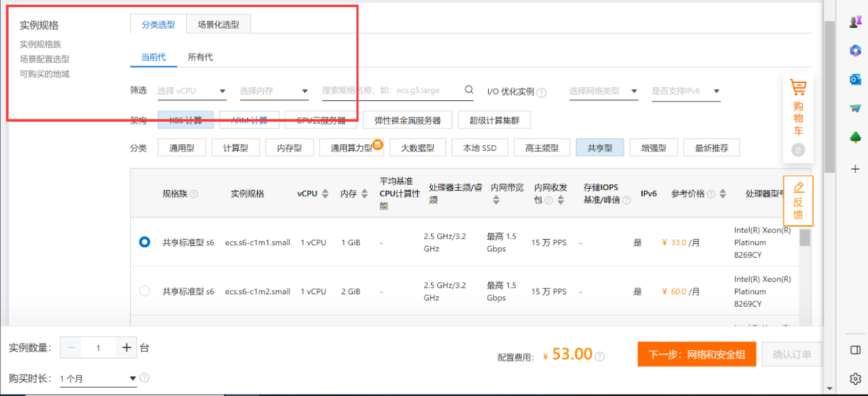Switch to 场景化选型 tab
The height and width of the screenshot is (396, 868).
pyautogui.click(x=218, y=24)
